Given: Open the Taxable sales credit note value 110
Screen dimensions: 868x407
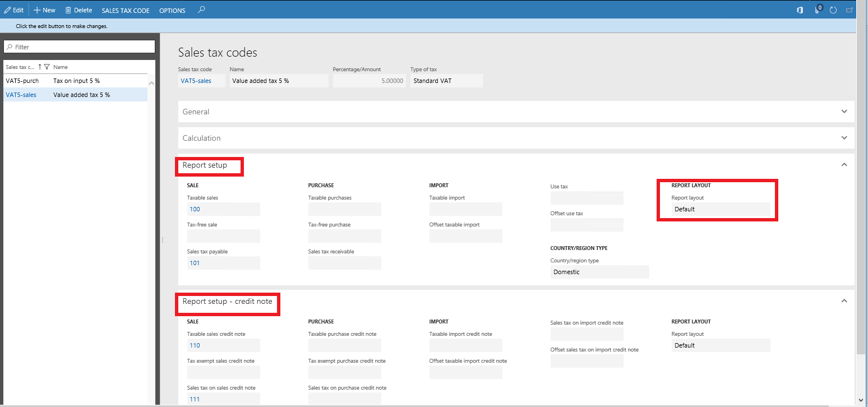Looking at the screenshot, I should point(195,345).
